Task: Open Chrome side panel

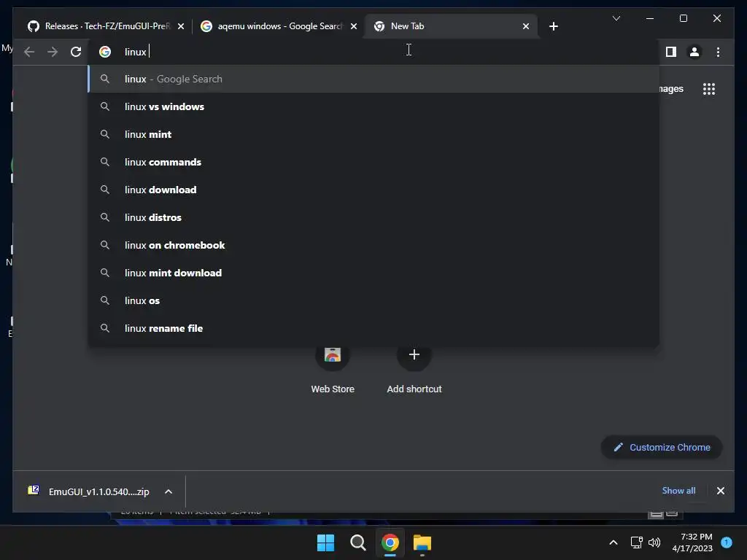Action: (x=671, y=52)
